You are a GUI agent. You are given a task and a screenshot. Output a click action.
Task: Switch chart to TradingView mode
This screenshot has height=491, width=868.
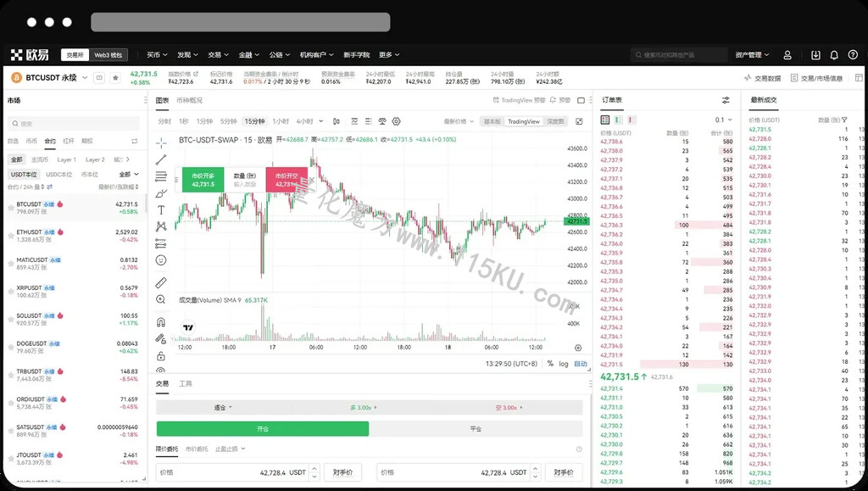click(524, 121)
